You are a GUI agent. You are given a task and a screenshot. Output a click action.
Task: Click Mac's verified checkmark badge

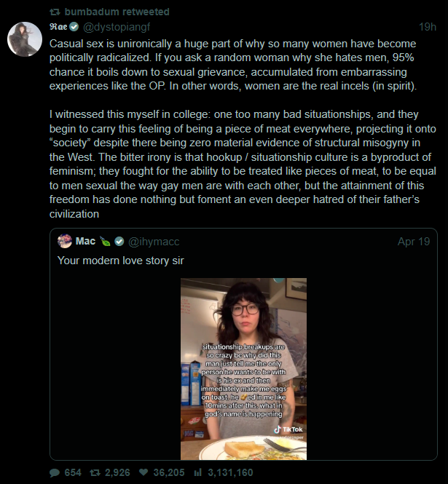(x=119, y=241)
